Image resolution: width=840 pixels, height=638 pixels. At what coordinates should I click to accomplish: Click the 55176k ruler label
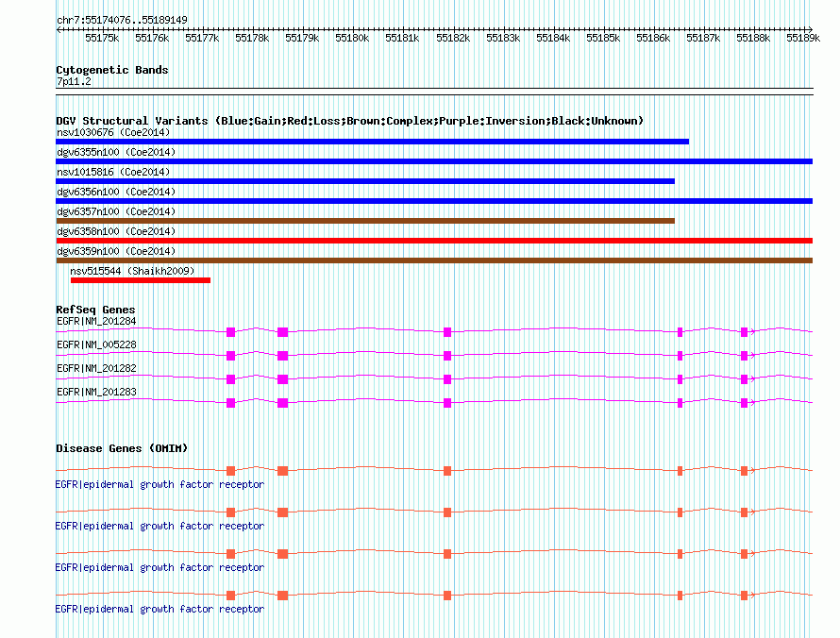[x=152, y=38]
